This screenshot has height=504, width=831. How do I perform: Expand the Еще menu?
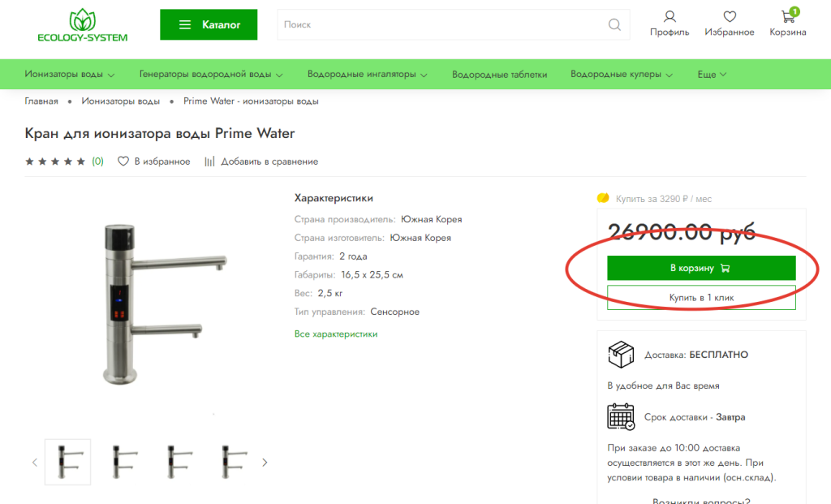point(712,74)
